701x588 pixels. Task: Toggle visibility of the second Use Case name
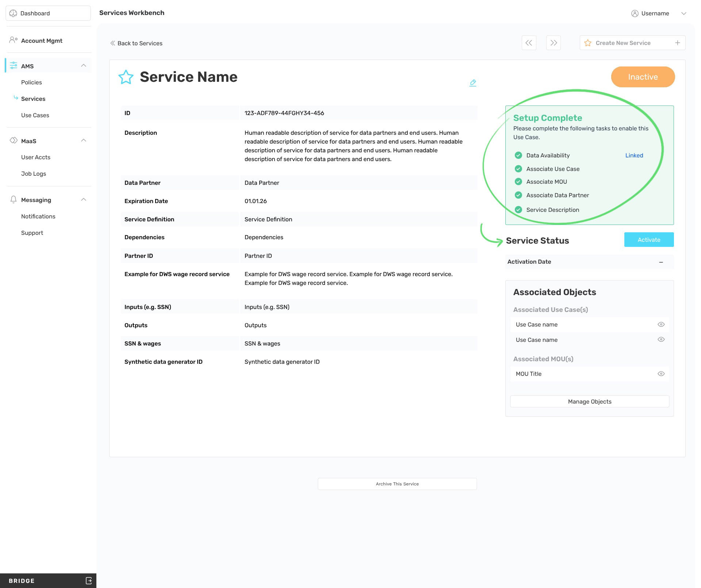pos(661,339)
